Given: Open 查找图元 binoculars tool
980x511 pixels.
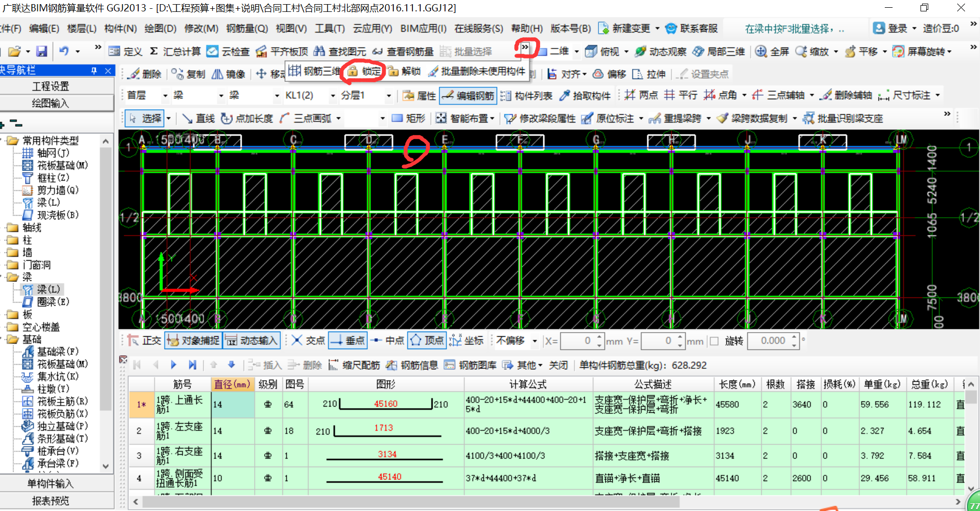Looking at the screenshot, I should tap(339, 51).
